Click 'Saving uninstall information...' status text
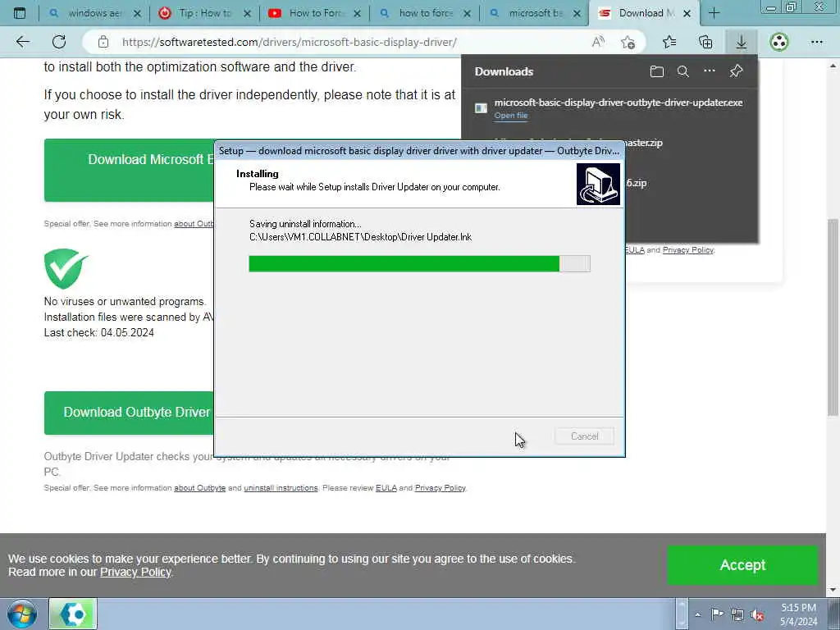Image resolution: width=840 pixels, height=630 pixels. (305, 224)
